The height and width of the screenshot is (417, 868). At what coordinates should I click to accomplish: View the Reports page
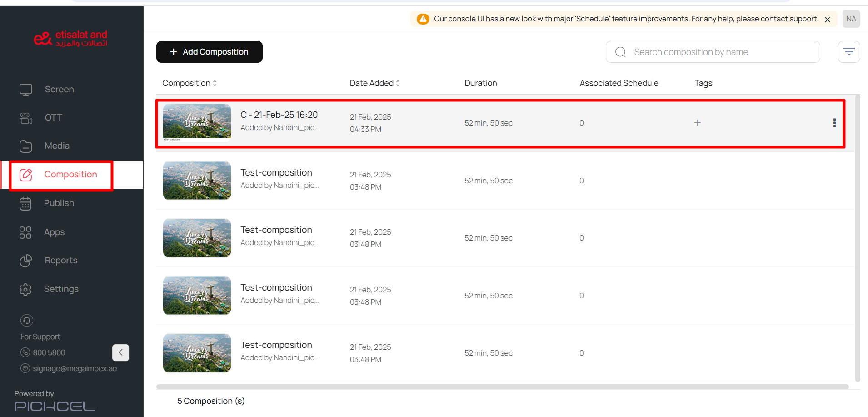click(x=61, y=261)
